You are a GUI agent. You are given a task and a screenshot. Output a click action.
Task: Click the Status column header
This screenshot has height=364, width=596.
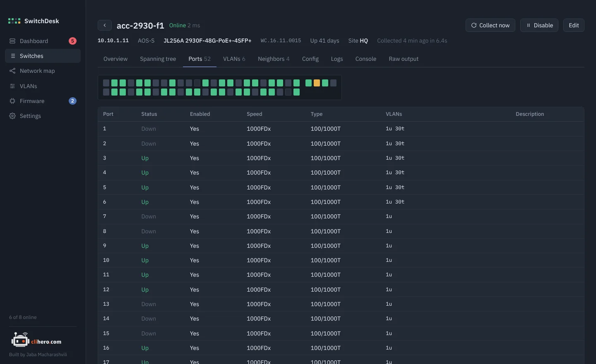149,114
